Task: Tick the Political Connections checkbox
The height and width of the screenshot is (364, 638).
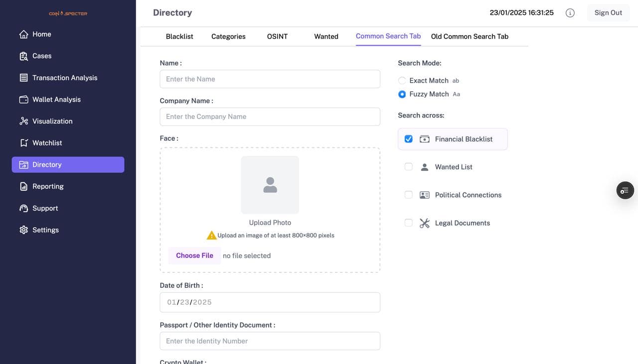Action: (x=409, y=195)
